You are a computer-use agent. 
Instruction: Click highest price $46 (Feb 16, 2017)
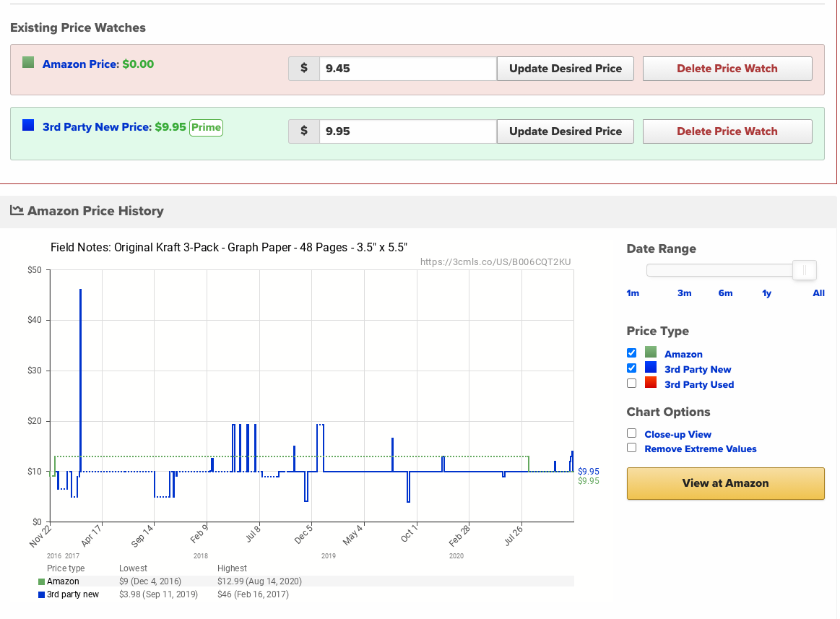click(x=253, y=594)
